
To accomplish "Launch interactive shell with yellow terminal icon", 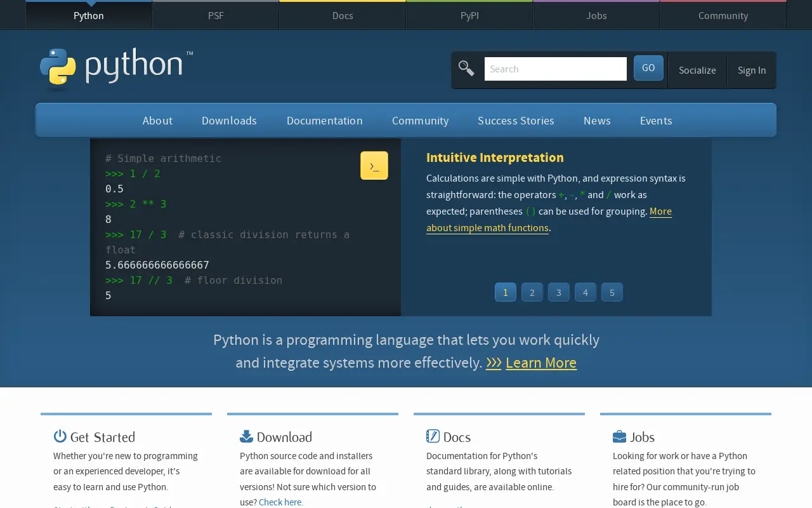I will point(374,166).
